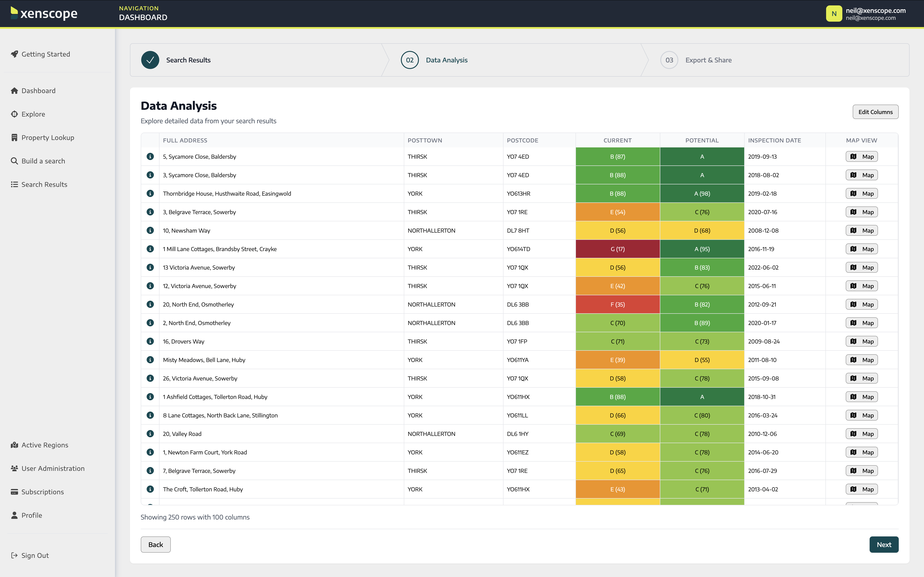Image resolution: width=924 pixels, height=577 pixels.
Task: Go to Explore in sidebar
Action: point(33,114)
